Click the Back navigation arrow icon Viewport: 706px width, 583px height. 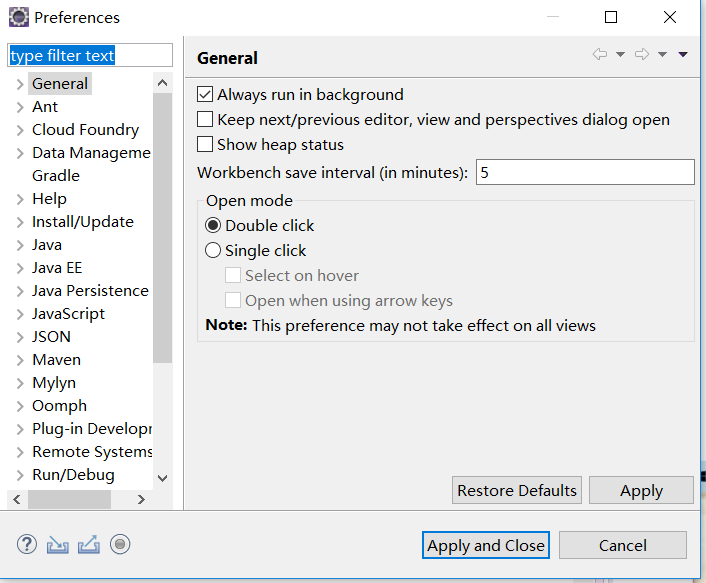[x=600, y=55]
